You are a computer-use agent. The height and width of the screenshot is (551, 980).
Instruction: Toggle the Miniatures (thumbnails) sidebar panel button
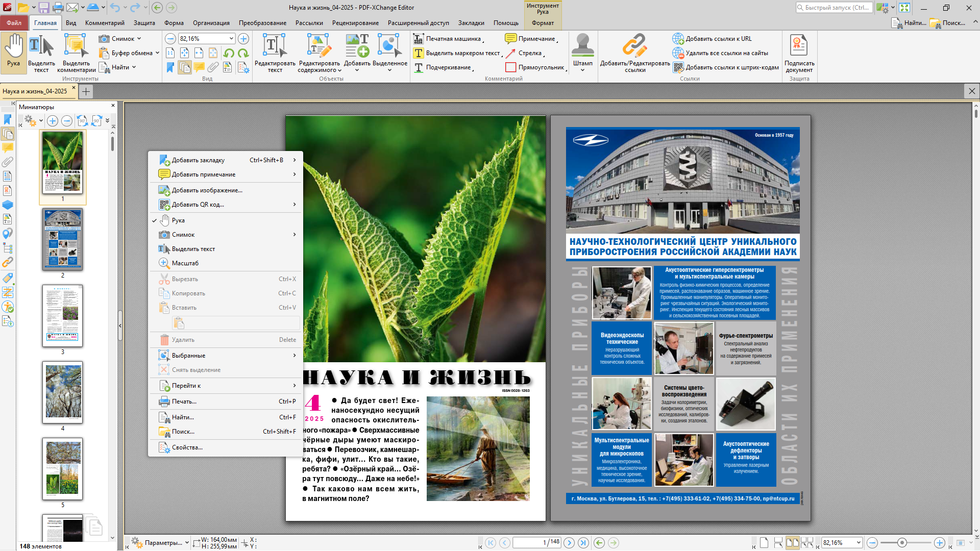[8, 134]
